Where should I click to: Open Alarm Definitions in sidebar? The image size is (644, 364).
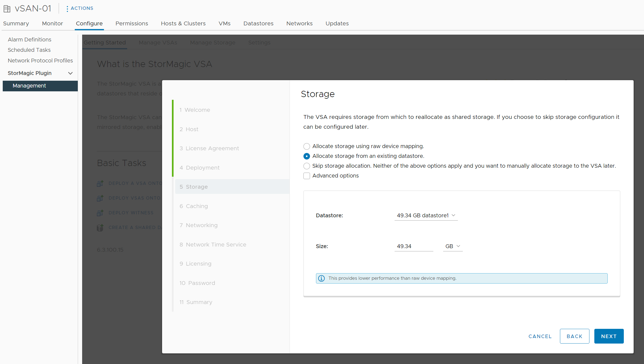(x=29, y=40)
